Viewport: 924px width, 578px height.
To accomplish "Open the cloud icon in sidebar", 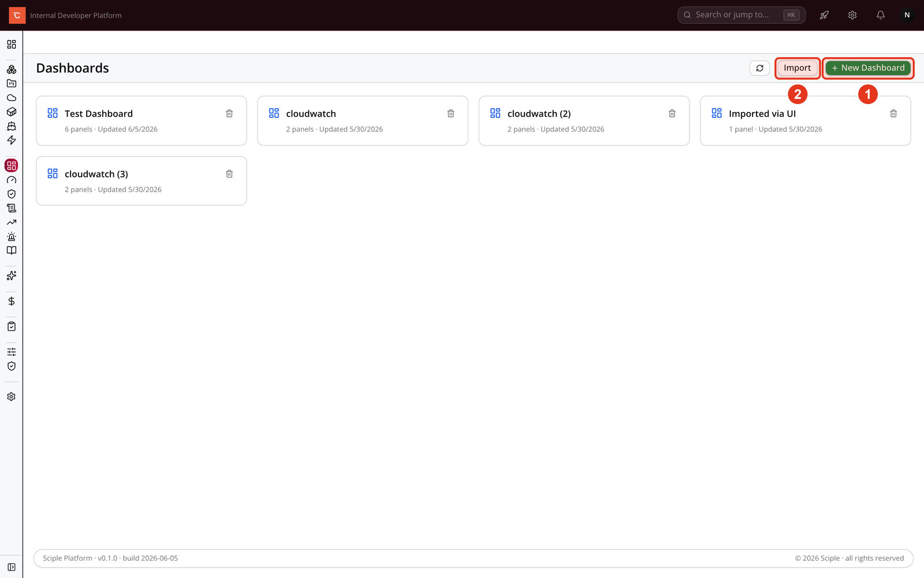I will pos(12,98).
